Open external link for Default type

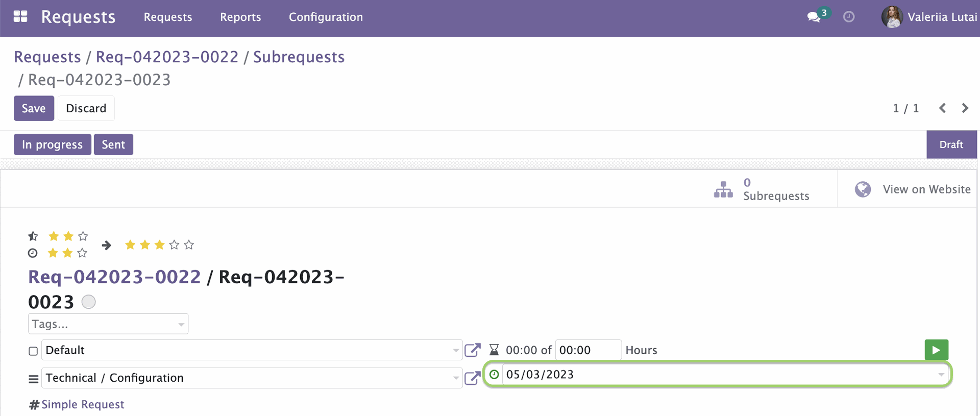tap(473, 350)
